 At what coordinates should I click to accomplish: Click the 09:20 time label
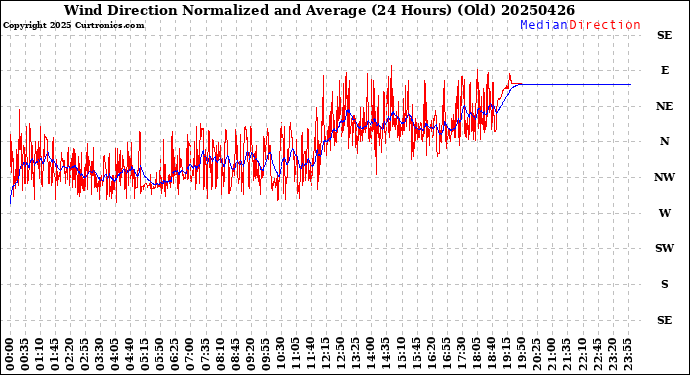click(x=250, y=354)
